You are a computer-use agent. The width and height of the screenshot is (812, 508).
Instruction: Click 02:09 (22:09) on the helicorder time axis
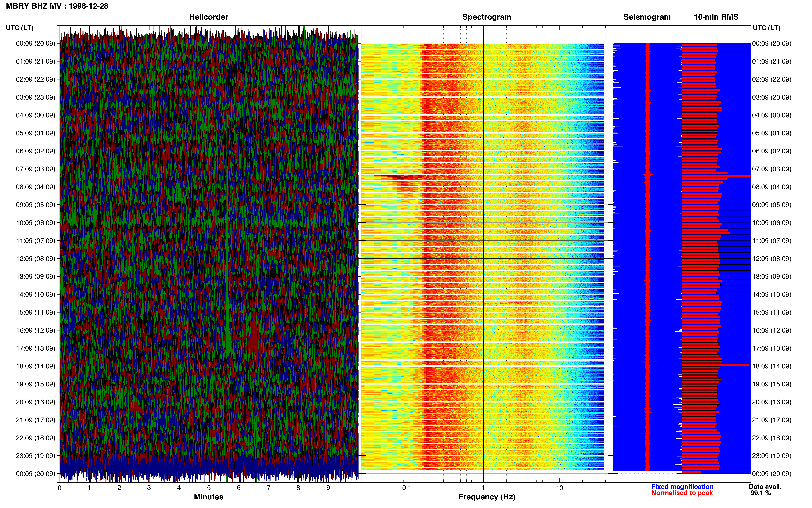36,79
